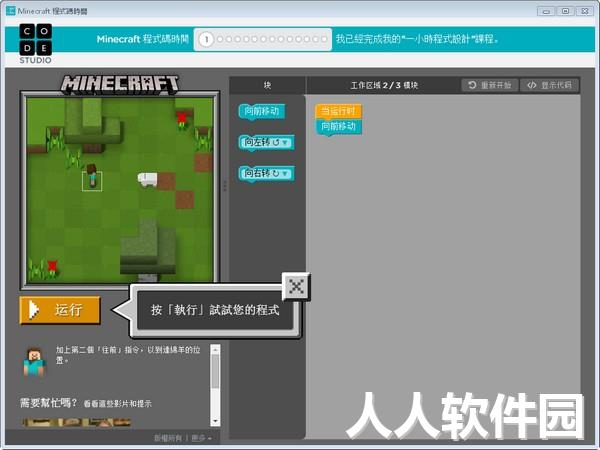
Task: Maximize the Minecraft window
Action: point(565,11)
